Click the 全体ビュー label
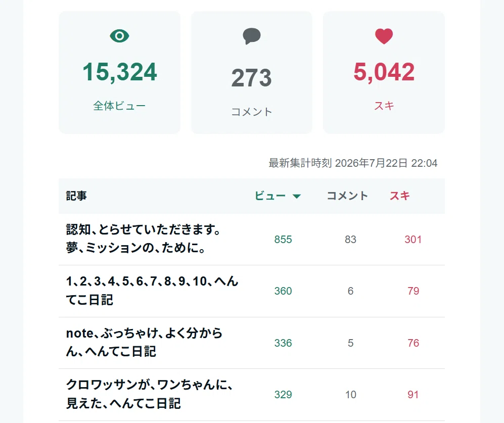Viewport: 504px width, 423px height. [x=119, y=106]
